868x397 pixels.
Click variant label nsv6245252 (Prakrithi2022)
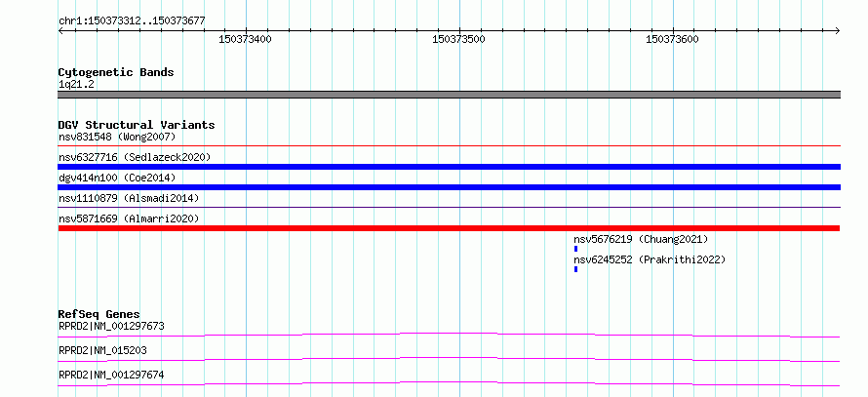click(650, 259)
